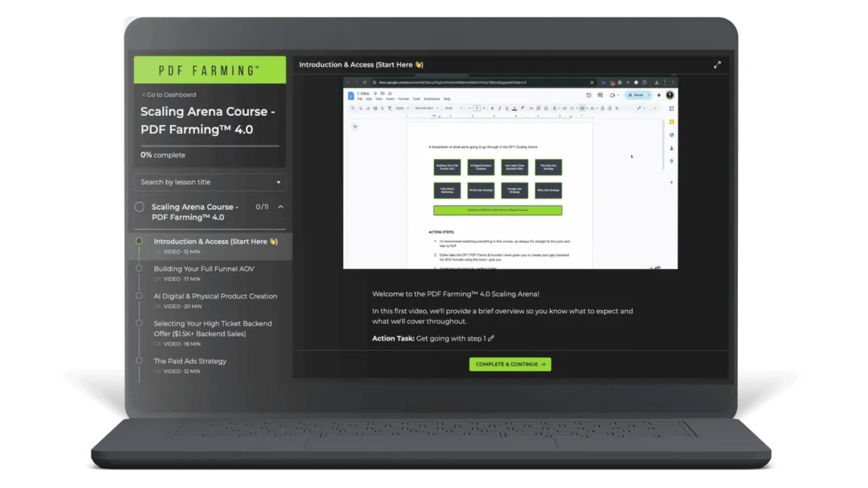The width and height of the screenshot is (868, 488).
Task: Click the Complete & Continue button
Action: tap(510, 364)
